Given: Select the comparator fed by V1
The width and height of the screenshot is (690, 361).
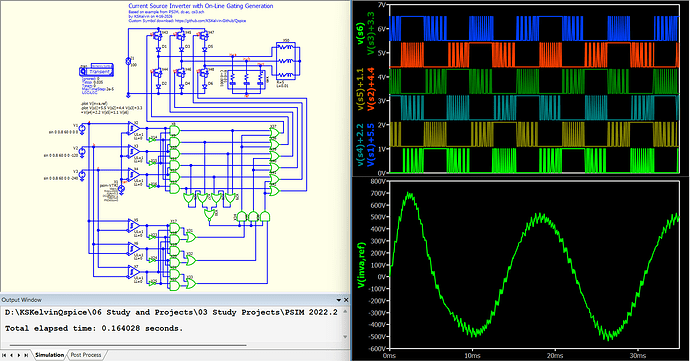Looking at the screenshot, I should coord(133,128).
